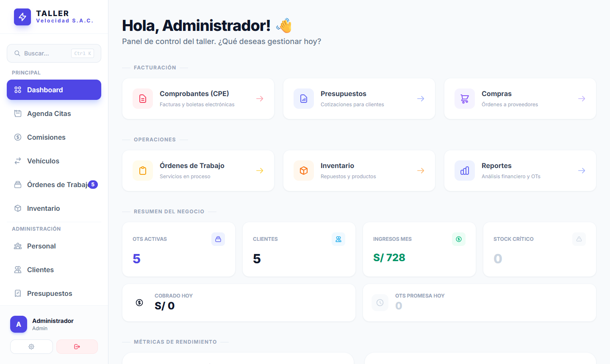This screenshot has height=364, width=610.
Task: Click the sidebar Órdenes de Trabajo icon
Action: (18, 185)
